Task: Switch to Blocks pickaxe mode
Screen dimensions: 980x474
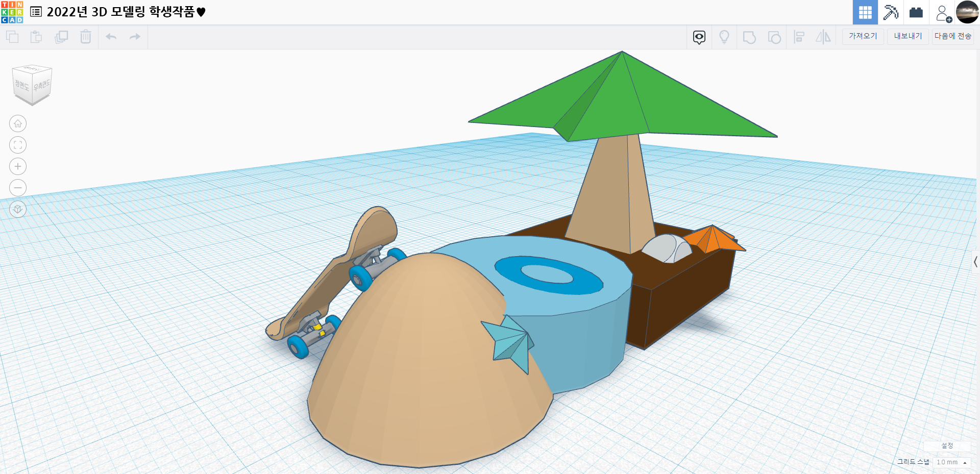Action: tap(891, 12)
